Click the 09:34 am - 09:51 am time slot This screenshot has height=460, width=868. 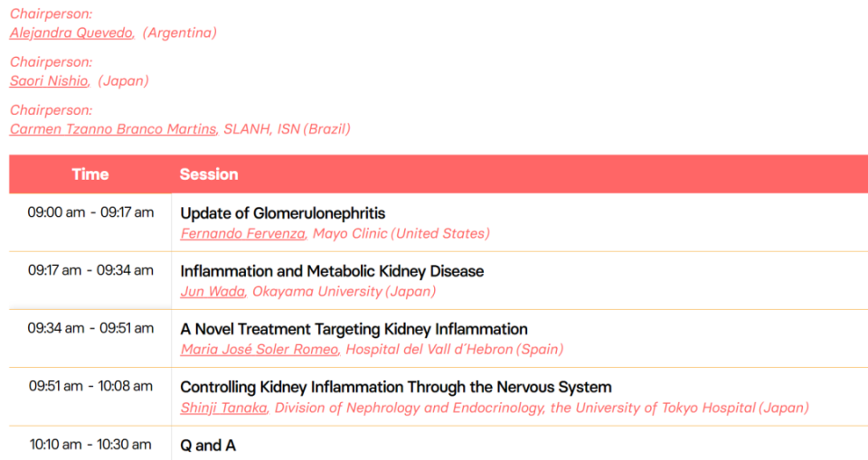tap(90, 328)
